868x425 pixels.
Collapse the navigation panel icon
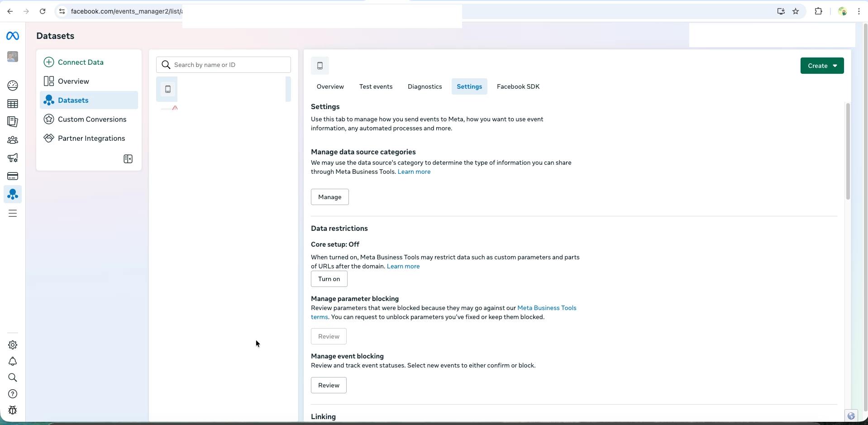pyautogui.click(x=128, y=159)
